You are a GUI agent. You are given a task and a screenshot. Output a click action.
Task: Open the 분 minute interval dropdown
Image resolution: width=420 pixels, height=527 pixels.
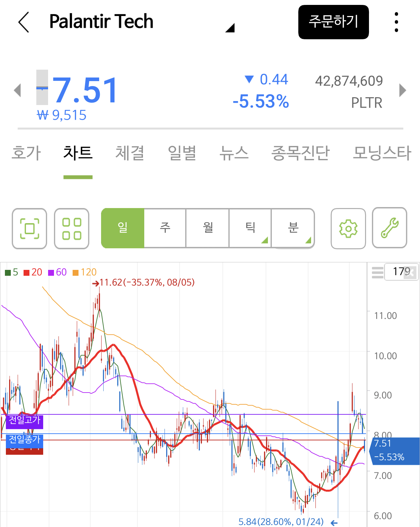point(293,228)
